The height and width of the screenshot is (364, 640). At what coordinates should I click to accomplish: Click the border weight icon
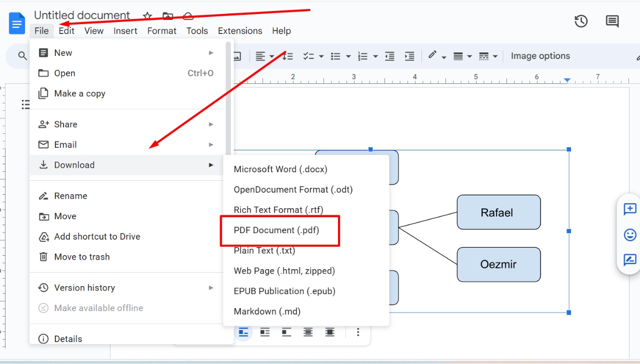(x=458, y=56)
